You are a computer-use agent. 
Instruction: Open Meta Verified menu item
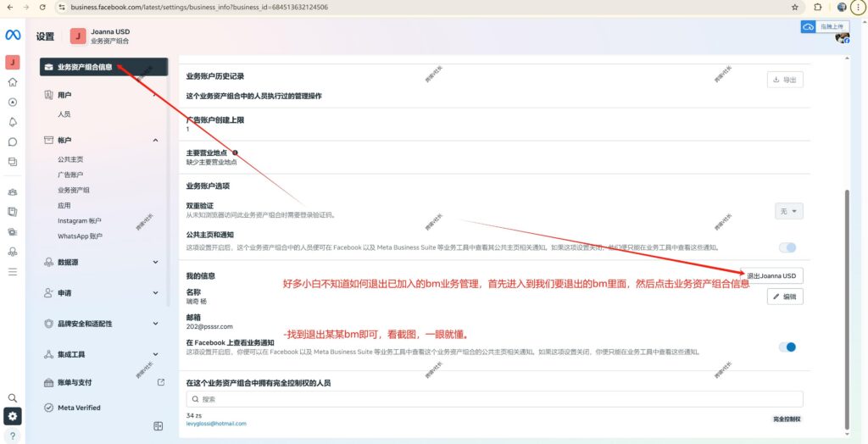(x=79, y=408)
